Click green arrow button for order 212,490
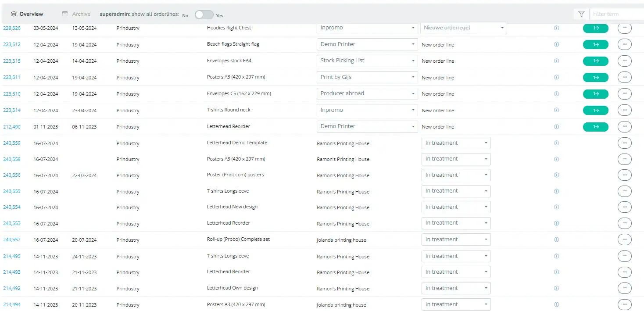Screen dimensions: 644x311 pos(595,127)
